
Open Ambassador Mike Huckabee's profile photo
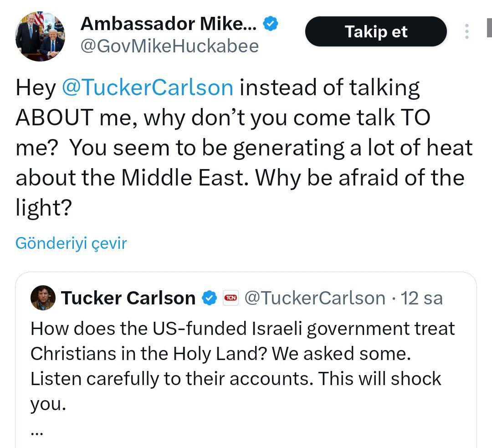click(x=40, y=36)
